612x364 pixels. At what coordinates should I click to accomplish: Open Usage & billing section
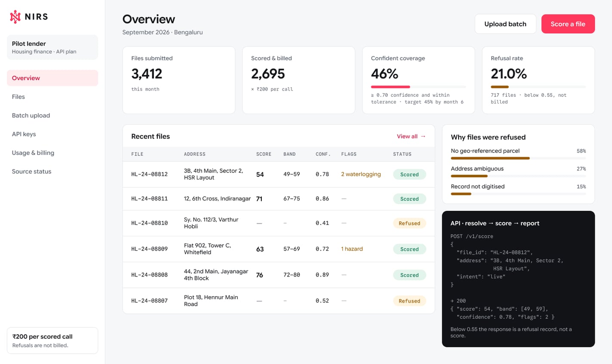coord(52,153)
